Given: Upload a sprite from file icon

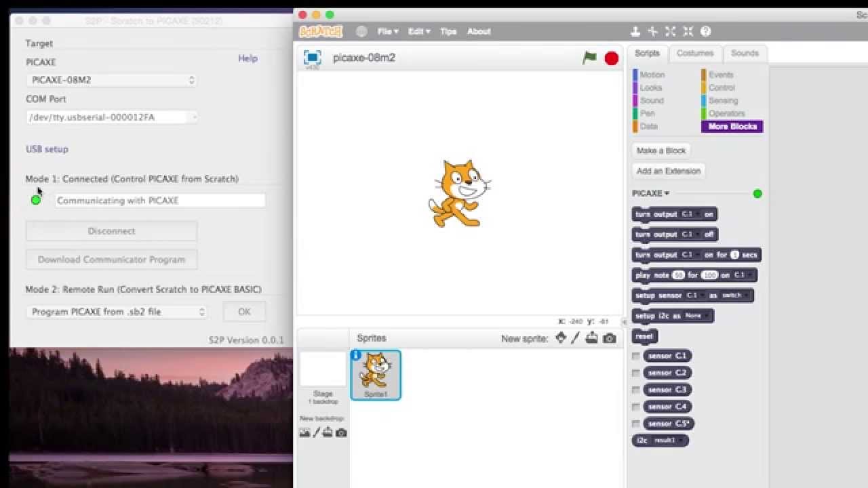Looking at the screenshot, I should pos(592,338).
